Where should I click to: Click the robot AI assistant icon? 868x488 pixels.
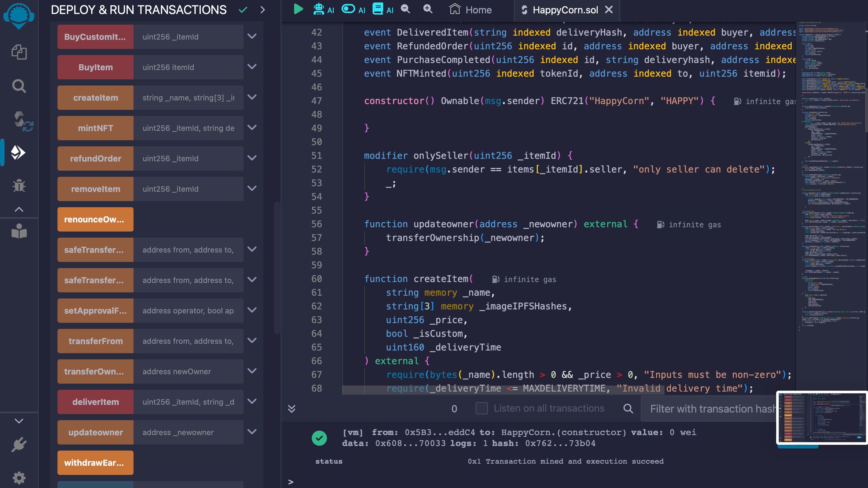[x=318, y=9]
